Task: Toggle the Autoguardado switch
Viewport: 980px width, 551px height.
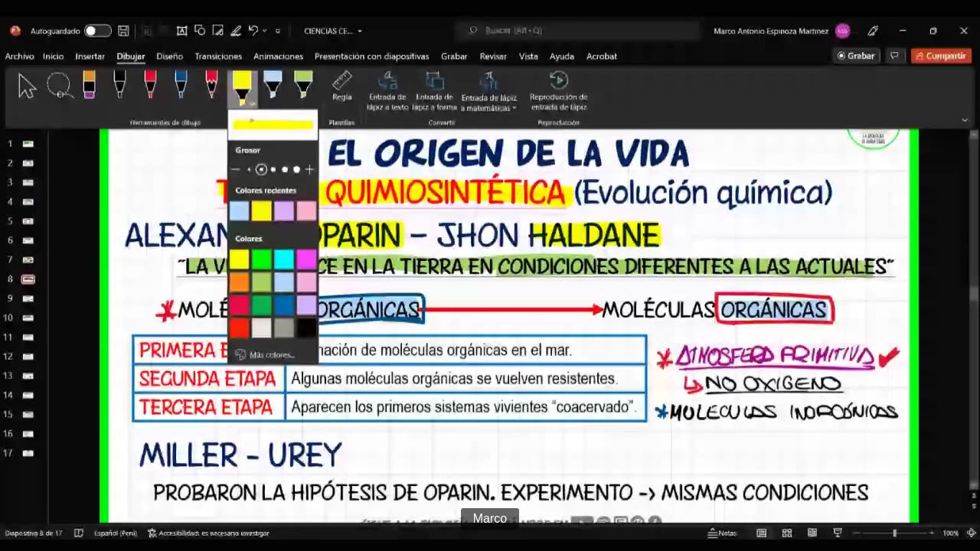Action: point(97,31)
